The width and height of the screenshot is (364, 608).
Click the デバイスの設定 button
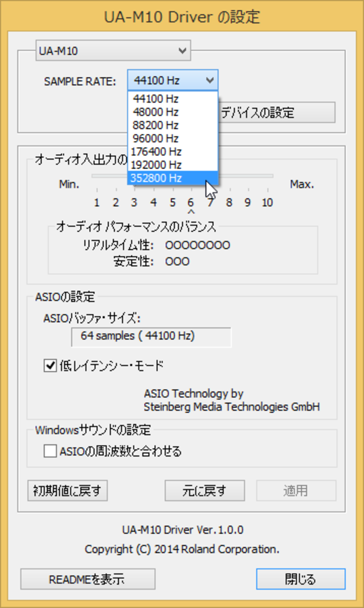pos(278,112)
